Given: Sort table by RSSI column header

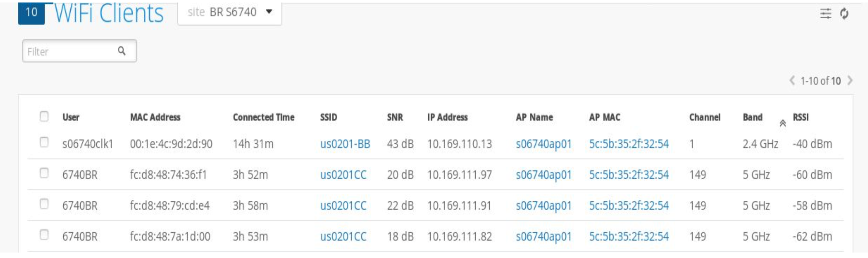Looking at the screenshot, I should tap(801, 117).
